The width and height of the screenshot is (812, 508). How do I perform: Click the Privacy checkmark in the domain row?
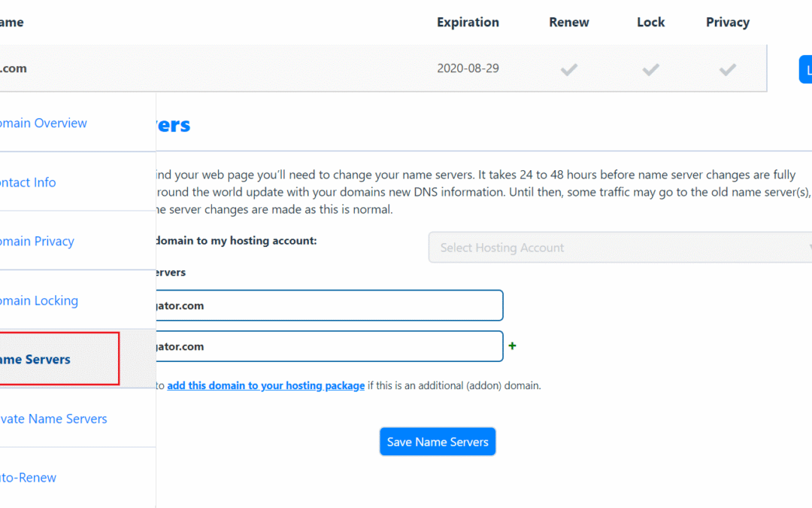[x=727, y=69]
